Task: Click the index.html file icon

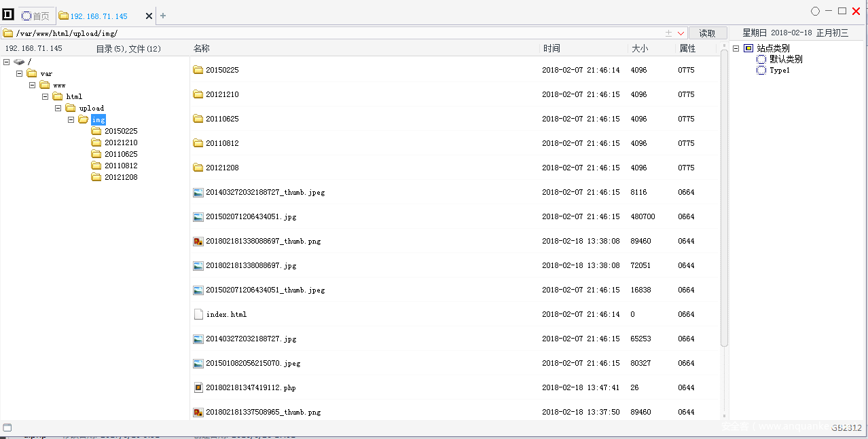Action: pos(198,314)
